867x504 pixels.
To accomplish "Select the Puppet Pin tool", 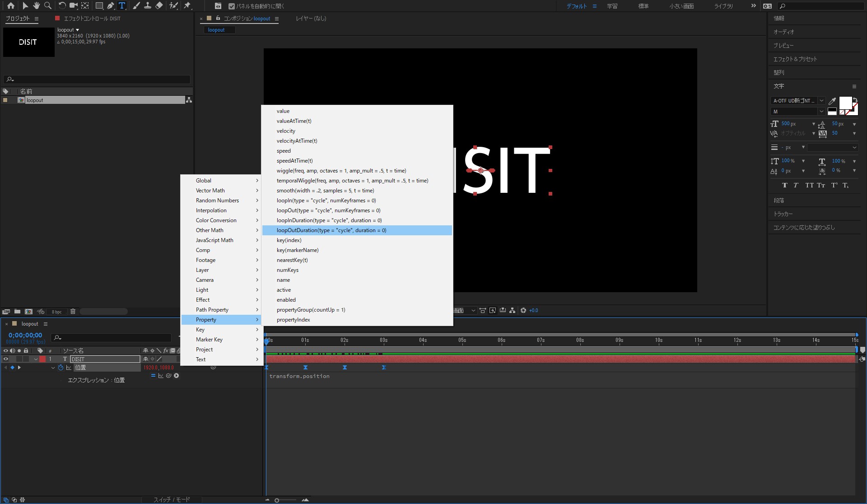I will pyautogui.click(x=187, y=6).
